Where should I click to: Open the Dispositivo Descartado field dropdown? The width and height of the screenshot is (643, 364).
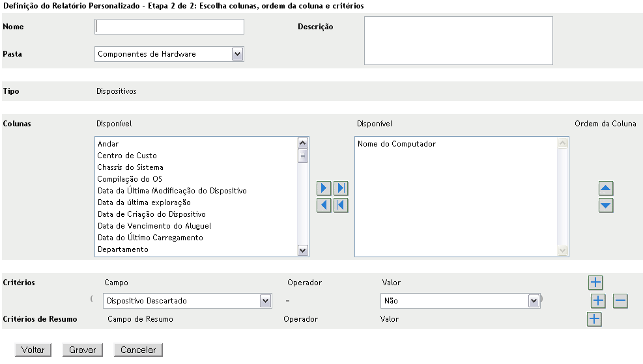pyautogui.click(x=265, y=301)
